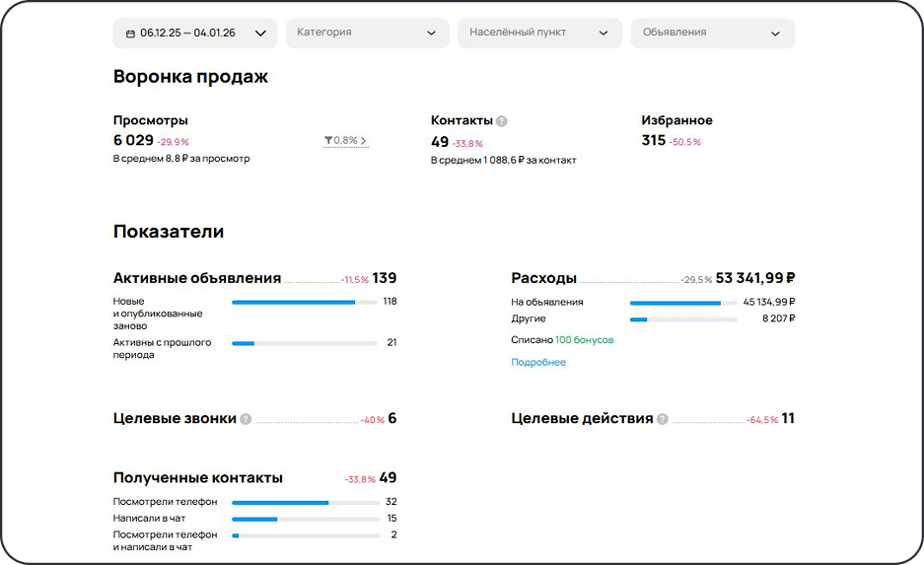Open the Населённый пункт dropdown
This screenshot has width=924, height=565.
click(539, 33)
